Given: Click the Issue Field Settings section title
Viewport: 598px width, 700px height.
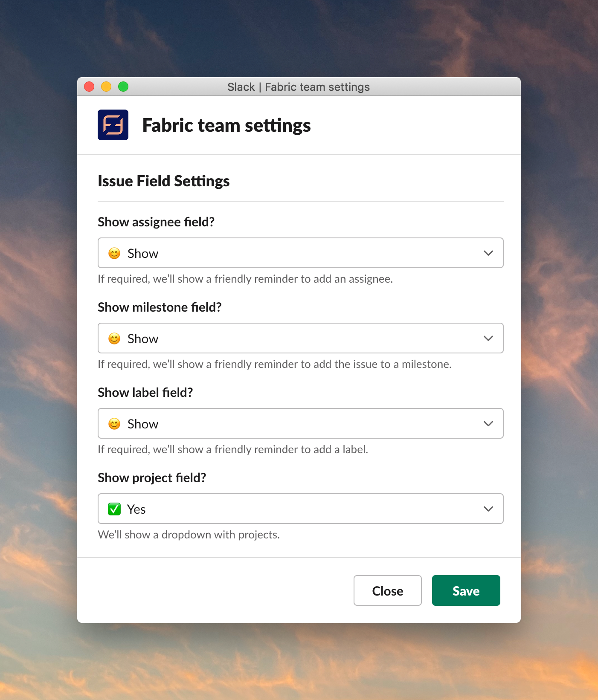Looking at the screenshot, I should 164,181.
